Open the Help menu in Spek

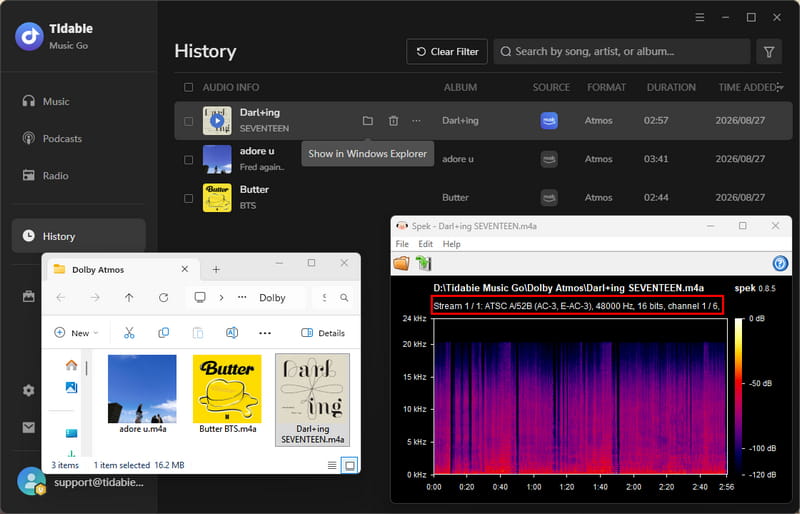point(451,244)
